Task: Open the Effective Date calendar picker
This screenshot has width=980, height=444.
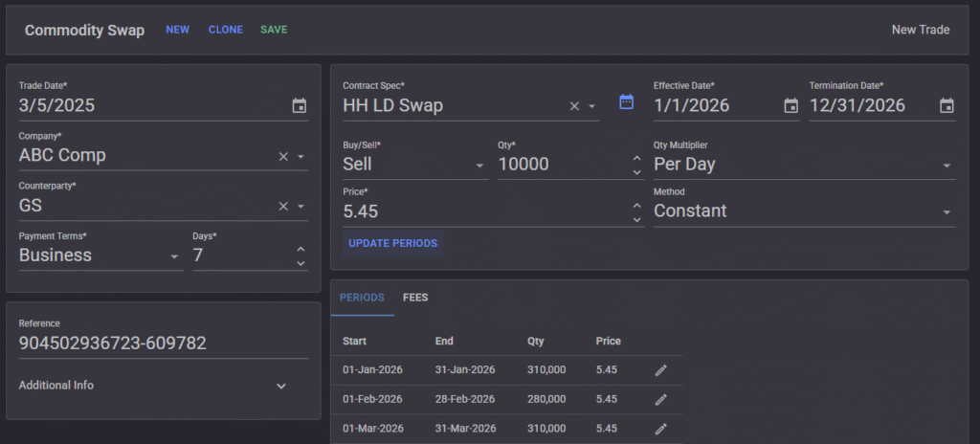Action: pyautogui.click(x=791, y=106)
